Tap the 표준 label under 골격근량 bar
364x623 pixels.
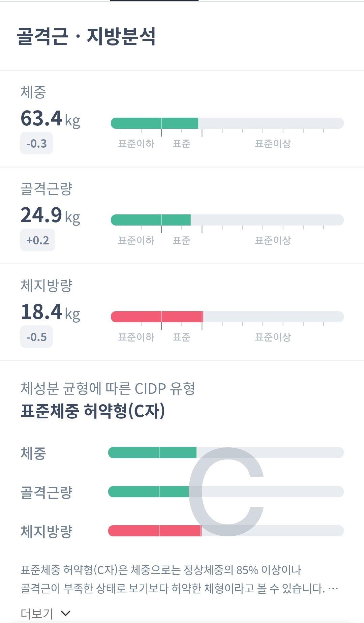click(182, 240)
